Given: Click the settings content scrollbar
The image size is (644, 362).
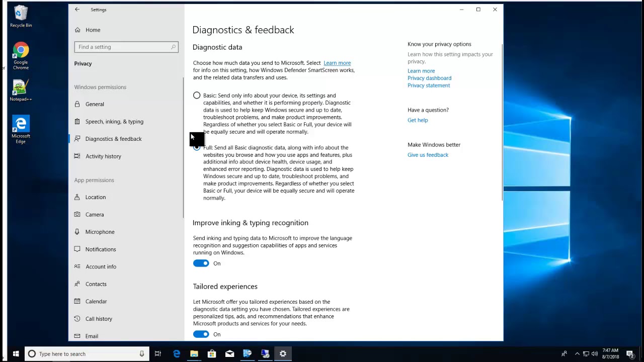Looking at the screenshot, I should pos(502,122).
